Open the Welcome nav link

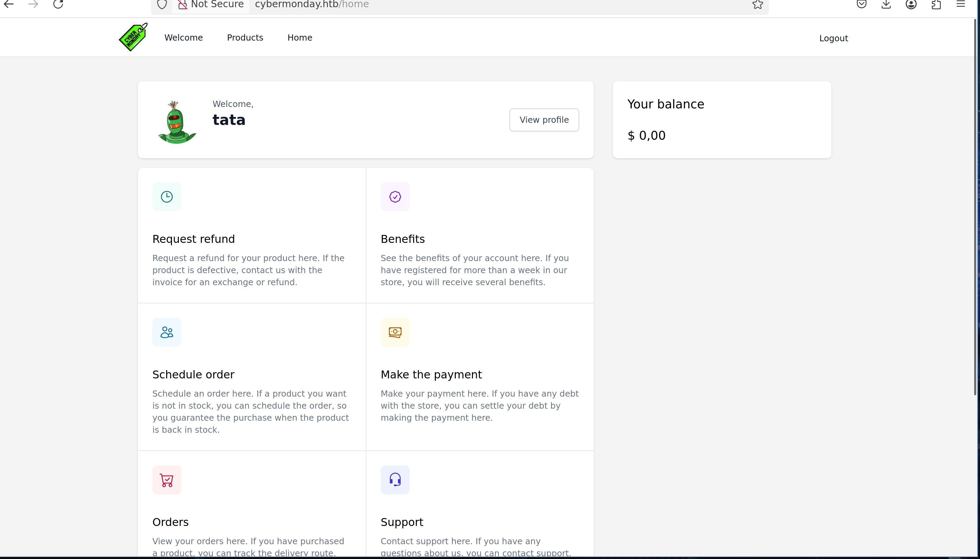[x=183, y=37]
